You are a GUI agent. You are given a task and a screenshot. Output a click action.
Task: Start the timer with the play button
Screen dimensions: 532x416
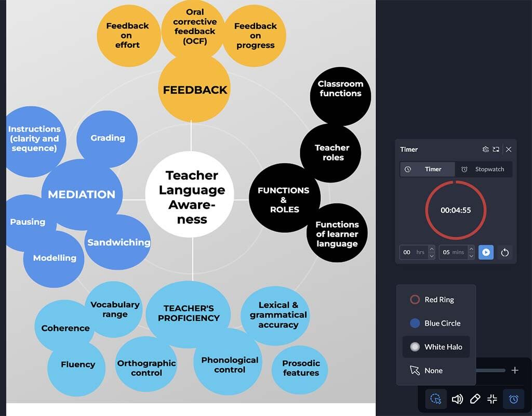[x=486, y=252]
